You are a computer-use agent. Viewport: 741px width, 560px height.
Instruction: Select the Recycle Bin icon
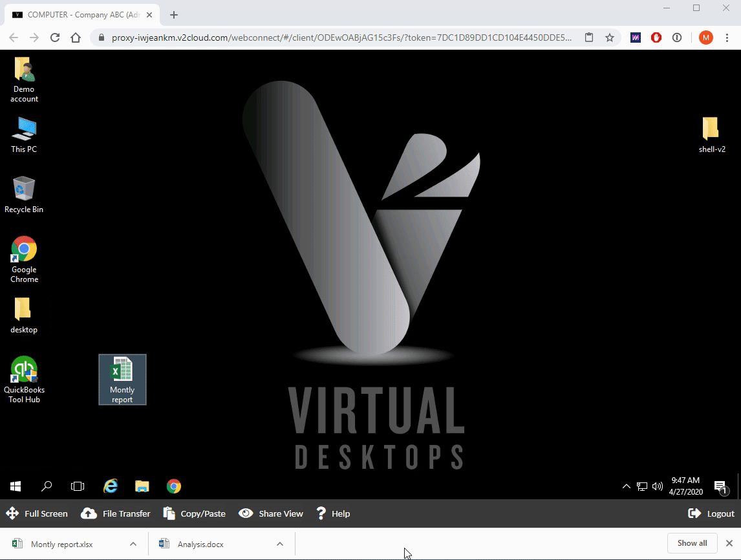tap(24, 195)
